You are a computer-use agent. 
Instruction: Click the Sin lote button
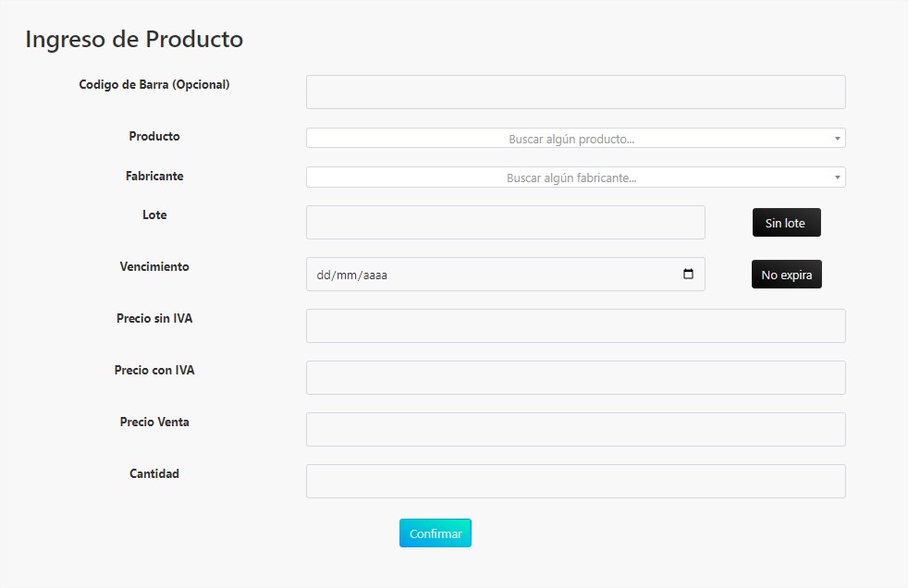click(x=786, y=222)
